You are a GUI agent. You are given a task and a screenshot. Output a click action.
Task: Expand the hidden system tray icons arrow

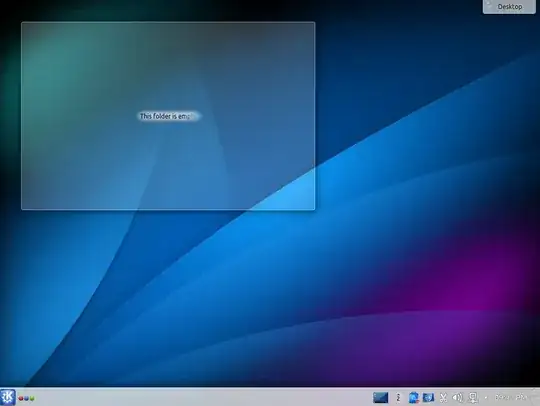(x=486, y=398)
